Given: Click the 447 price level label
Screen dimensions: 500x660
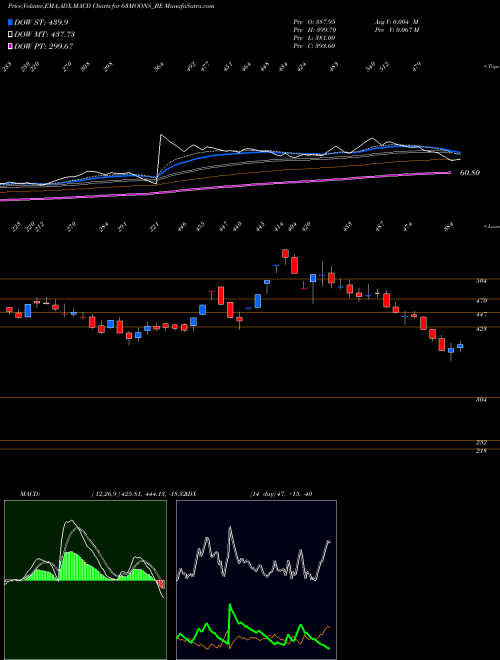Looking at the screenshot, I should tap(481, 314).
